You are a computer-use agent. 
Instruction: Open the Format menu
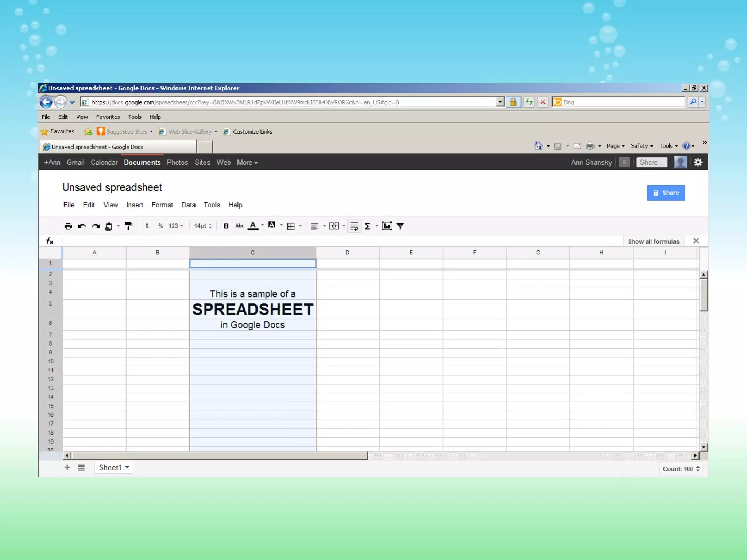click(x=162, y=205)
